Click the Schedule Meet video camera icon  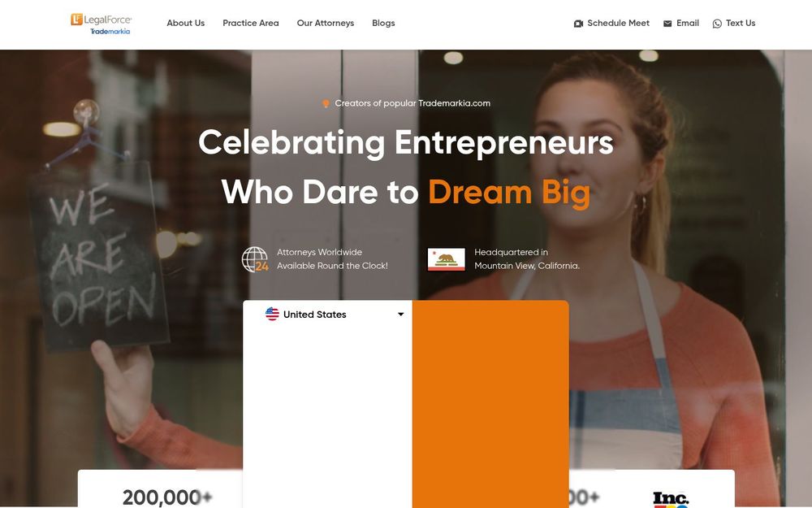coord(578,24)
